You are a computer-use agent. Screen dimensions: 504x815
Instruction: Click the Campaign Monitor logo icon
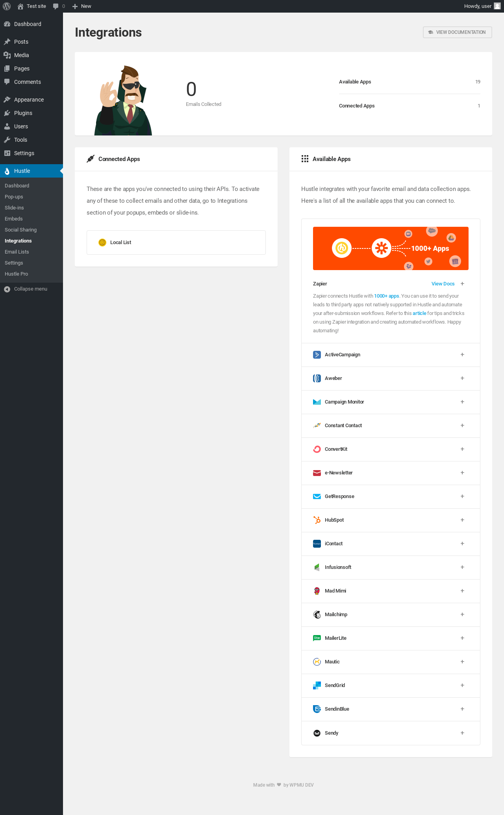(x=317, y=402)
